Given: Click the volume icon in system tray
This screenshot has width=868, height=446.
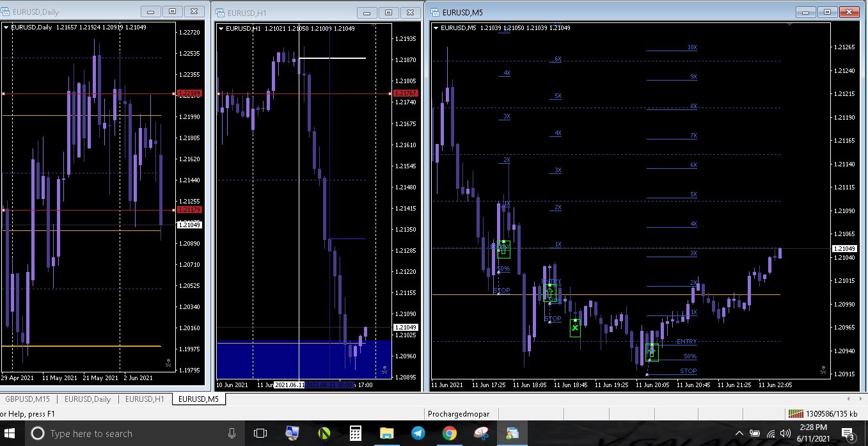Looking at the screenshot, I should [785, 433].
